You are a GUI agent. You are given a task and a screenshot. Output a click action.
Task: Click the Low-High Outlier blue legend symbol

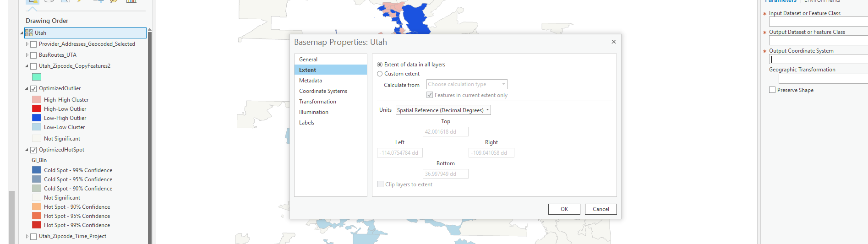pos(37,118)
